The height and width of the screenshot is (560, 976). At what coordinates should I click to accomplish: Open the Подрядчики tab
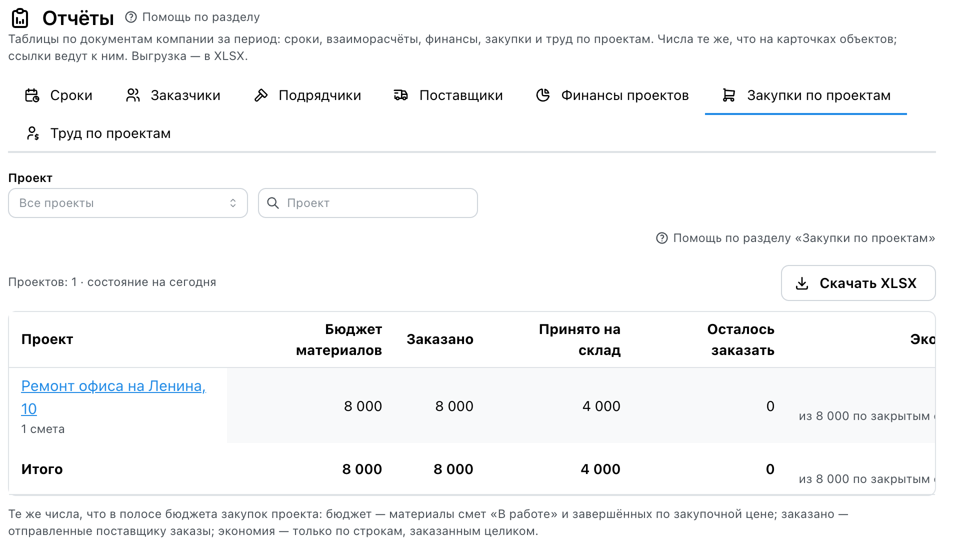[307, 95]
